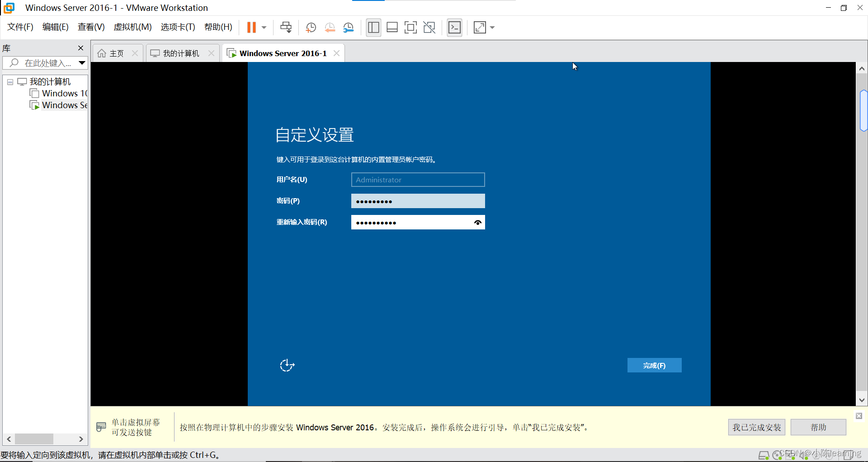Image resolution: width=868 pixels, height=462 pixels.
Task: Open the 文件(F) menu
Action: tap(20, 27)
